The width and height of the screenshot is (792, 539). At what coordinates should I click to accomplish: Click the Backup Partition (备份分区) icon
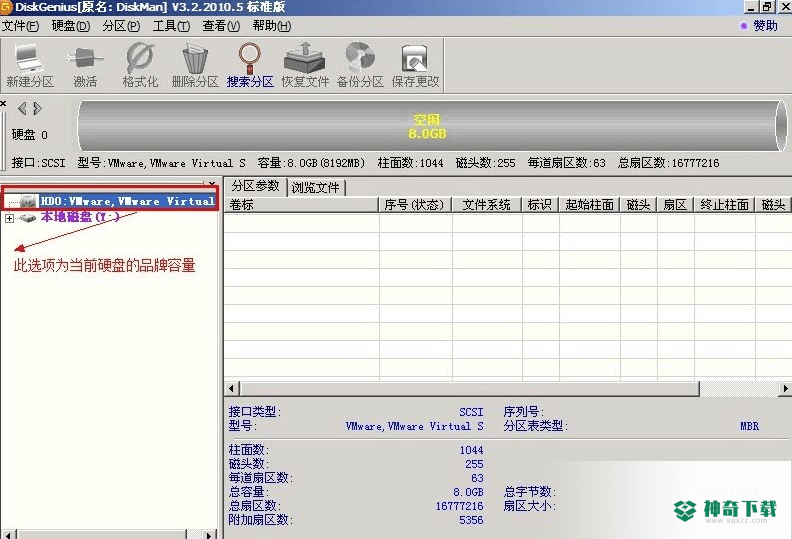coord(360,65)
